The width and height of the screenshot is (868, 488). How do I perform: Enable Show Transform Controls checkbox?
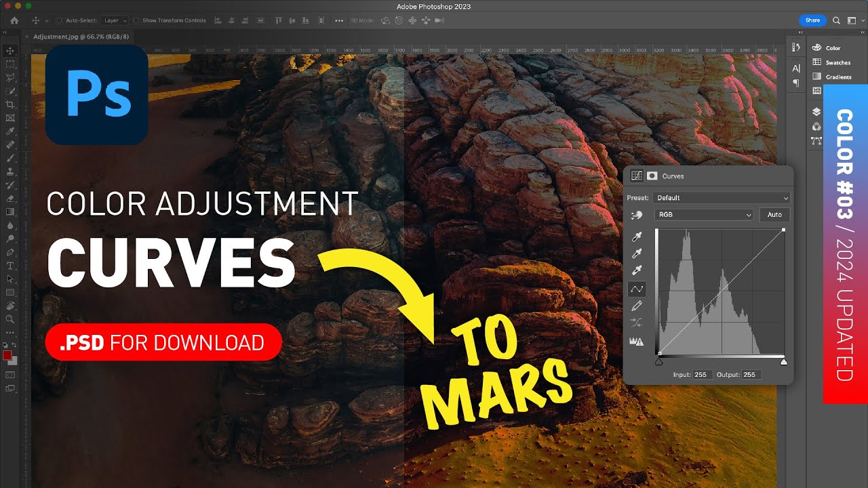[136, 20]
